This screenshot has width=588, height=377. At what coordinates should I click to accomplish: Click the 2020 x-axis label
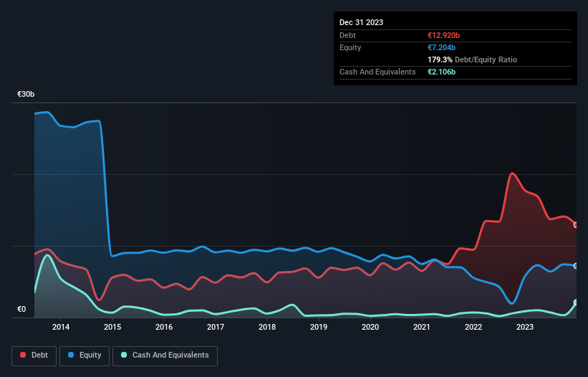[370, 327]
